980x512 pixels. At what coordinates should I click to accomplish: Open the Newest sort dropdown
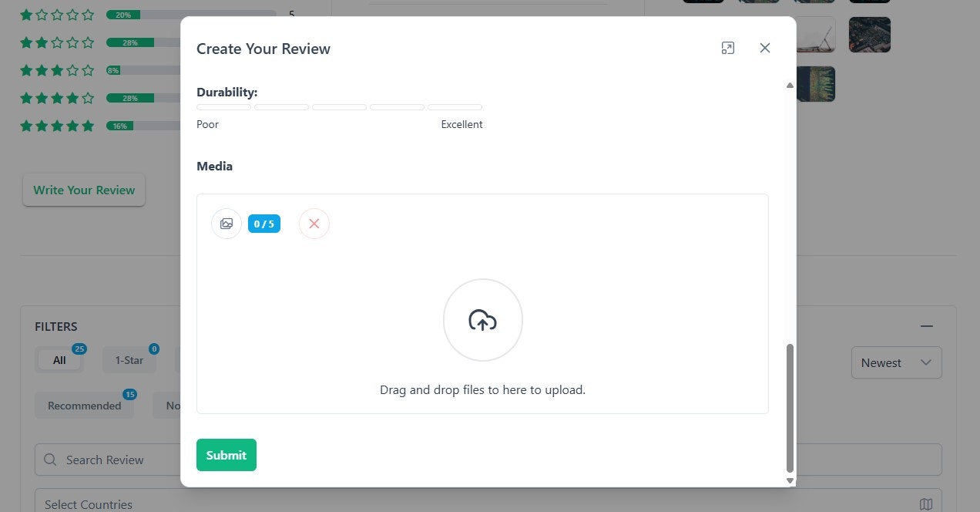pos(895,362)
